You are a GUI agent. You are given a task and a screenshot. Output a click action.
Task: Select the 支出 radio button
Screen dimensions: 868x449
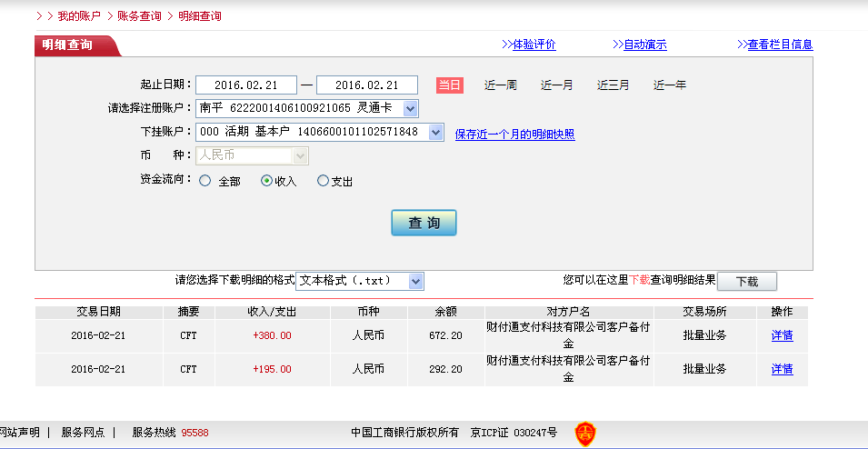click(x=323, y=181)
